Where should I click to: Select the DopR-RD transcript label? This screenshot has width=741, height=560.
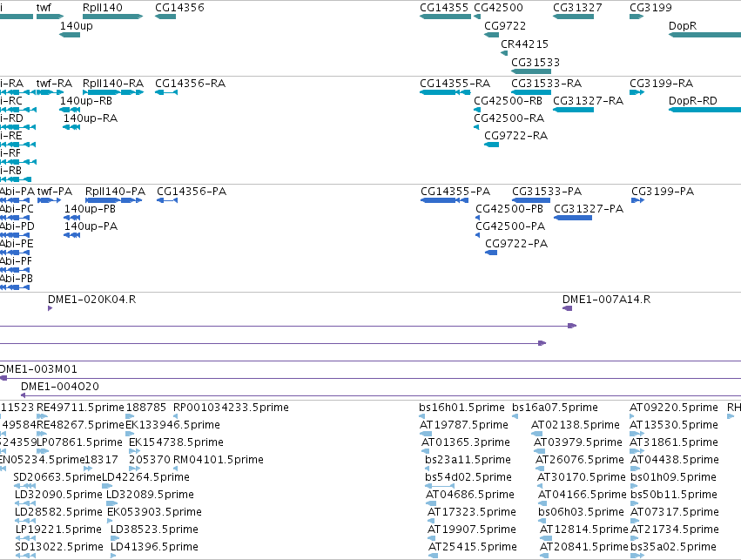pos(693,101)
